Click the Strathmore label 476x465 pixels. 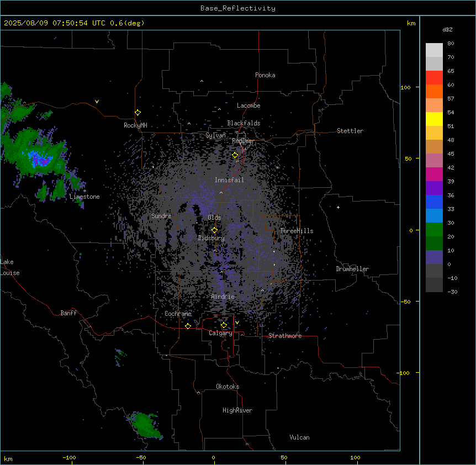[x=285, y=336]
